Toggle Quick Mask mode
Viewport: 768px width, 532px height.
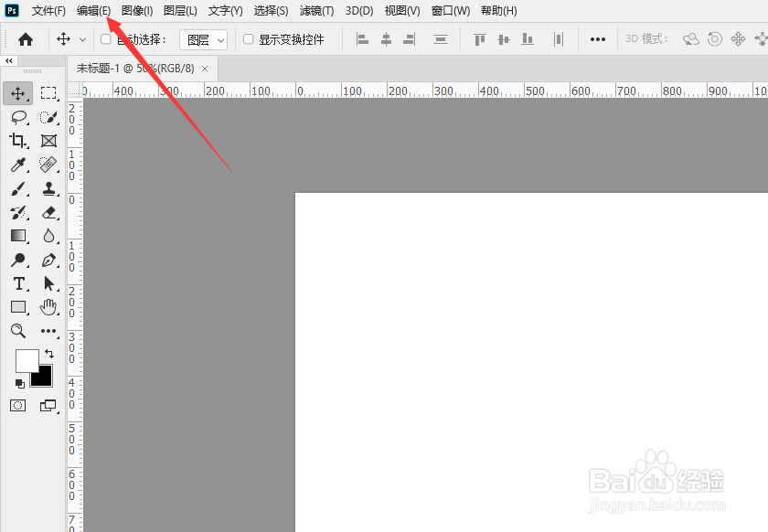(18, 406)
